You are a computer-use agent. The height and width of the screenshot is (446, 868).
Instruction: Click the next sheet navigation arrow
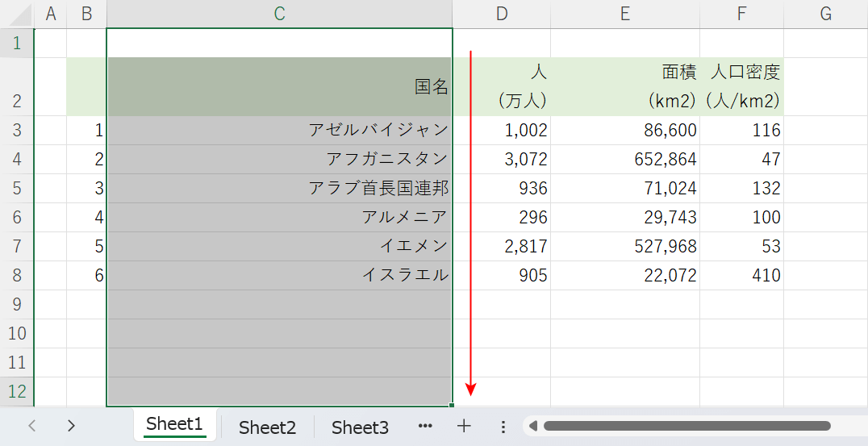(x=71, y=426)
